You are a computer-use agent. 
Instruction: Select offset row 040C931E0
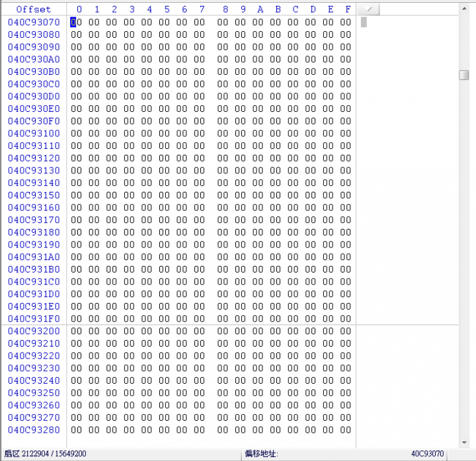coord(34,306)
